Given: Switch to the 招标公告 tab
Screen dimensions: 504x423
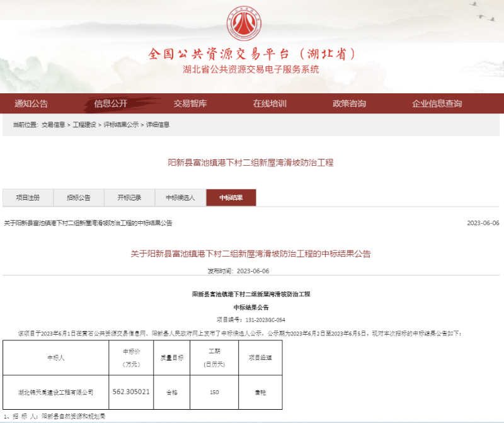Looking at the screenshot, I should coord(79,198).
